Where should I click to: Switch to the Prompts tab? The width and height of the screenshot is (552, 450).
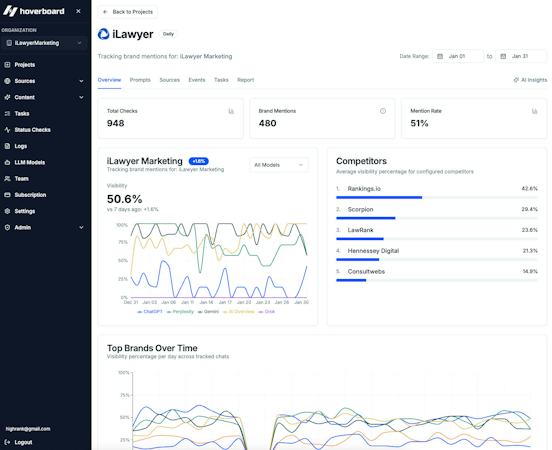pyautogui.click(x=140, y=80)
